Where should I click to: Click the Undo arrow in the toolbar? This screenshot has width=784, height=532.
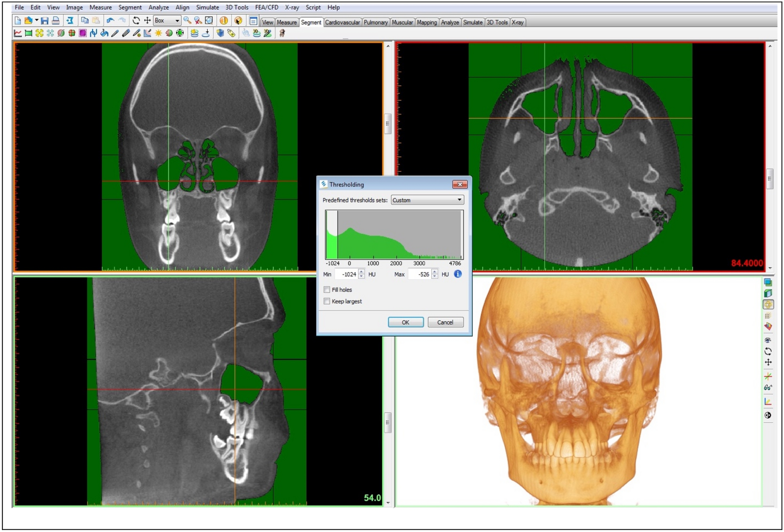[x=110, y=21]
